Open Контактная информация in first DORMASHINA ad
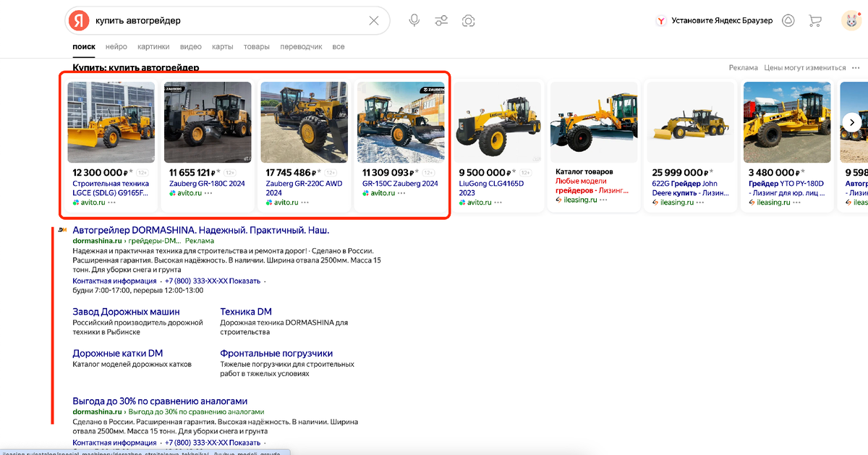Viewport: 868px width, 455px height. [114, 281]
